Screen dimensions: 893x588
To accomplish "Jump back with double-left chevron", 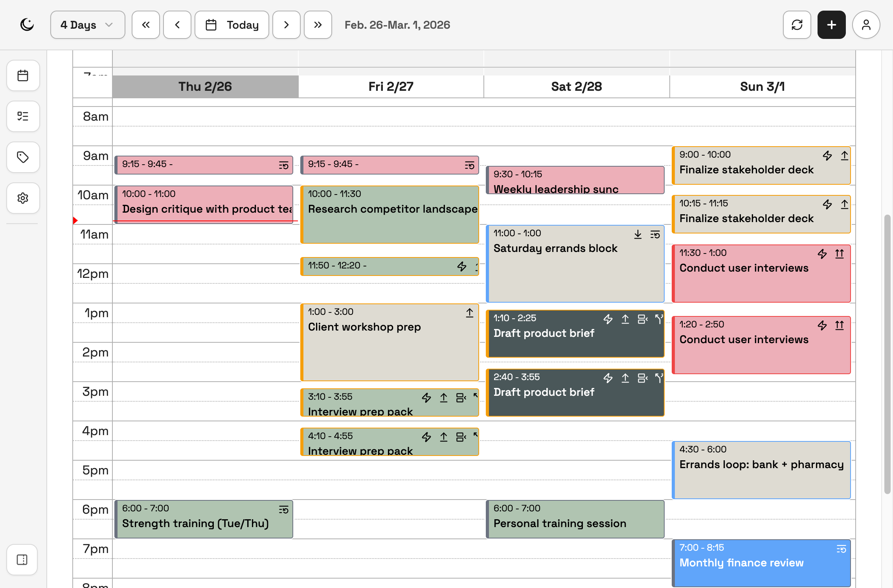I will point(146,25).
